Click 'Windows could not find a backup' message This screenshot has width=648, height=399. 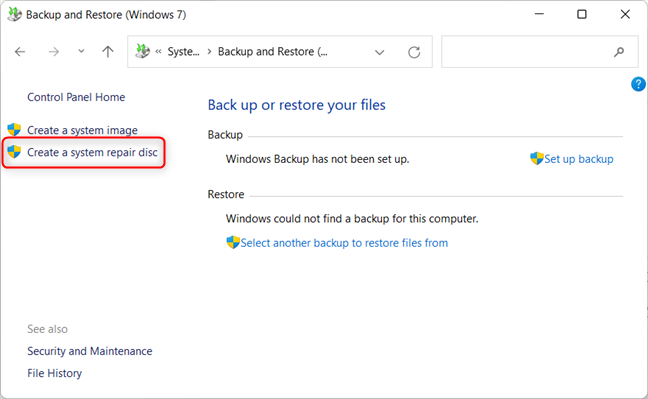point(352,219)
